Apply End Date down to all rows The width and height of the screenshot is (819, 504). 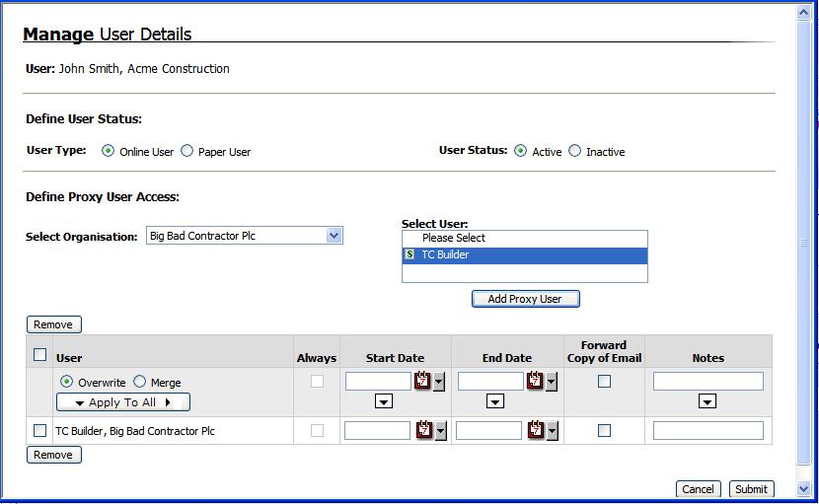tap(495, 401)
